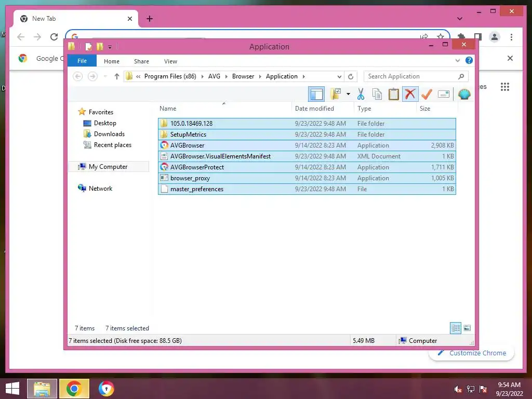Select the AVGBrowserProtect application
The width and height of the screenshot is (532, 399).
pos(307,167)
